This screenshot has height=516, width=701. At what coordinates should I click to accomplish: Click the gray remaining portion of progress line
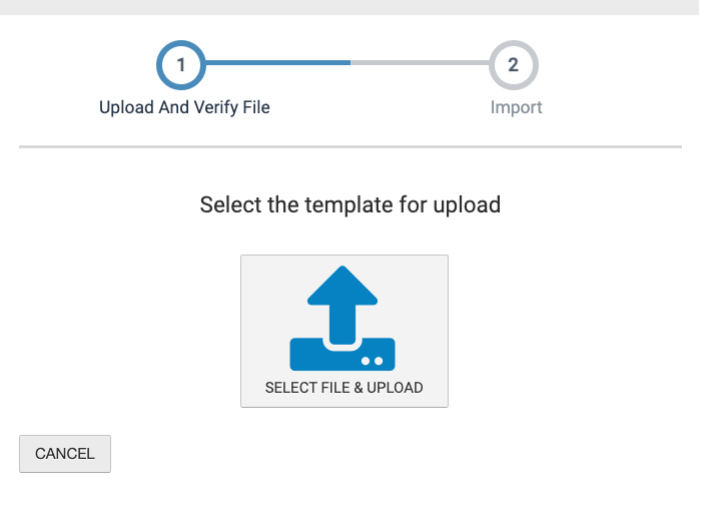tap(420, 63)
